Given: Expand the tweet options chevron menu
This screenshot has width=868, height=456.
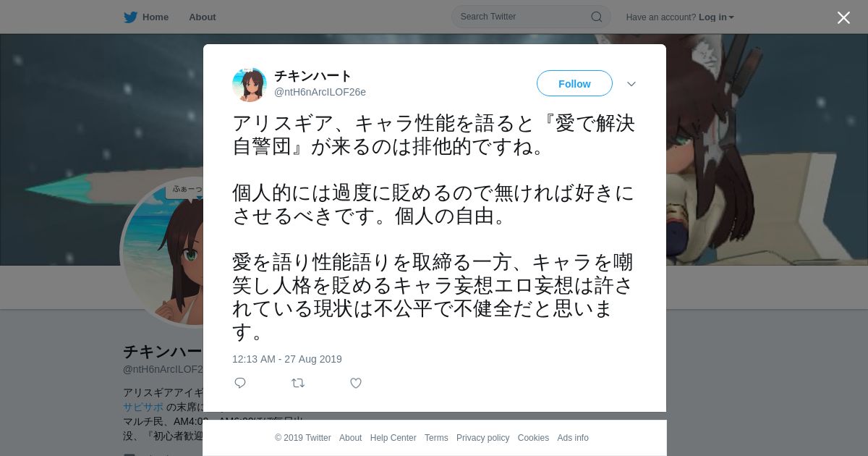Looking at the screenshot, I should click(x=631, y=84).
